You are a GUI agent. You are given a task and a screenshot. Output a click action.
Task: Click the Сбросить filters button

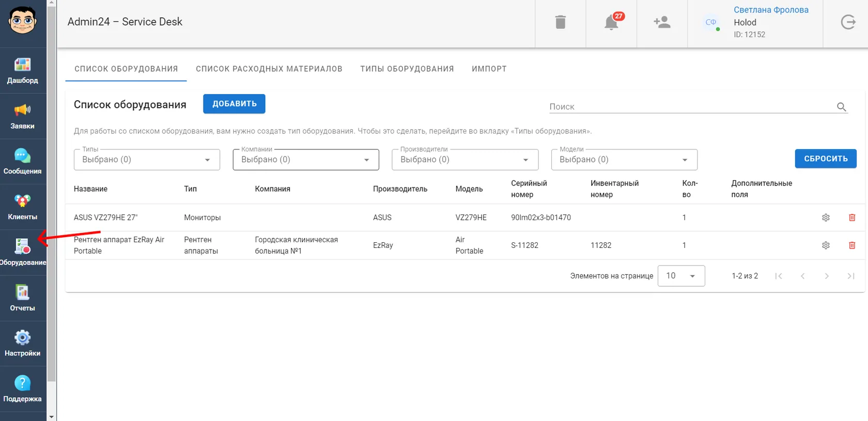pos(826,159)
